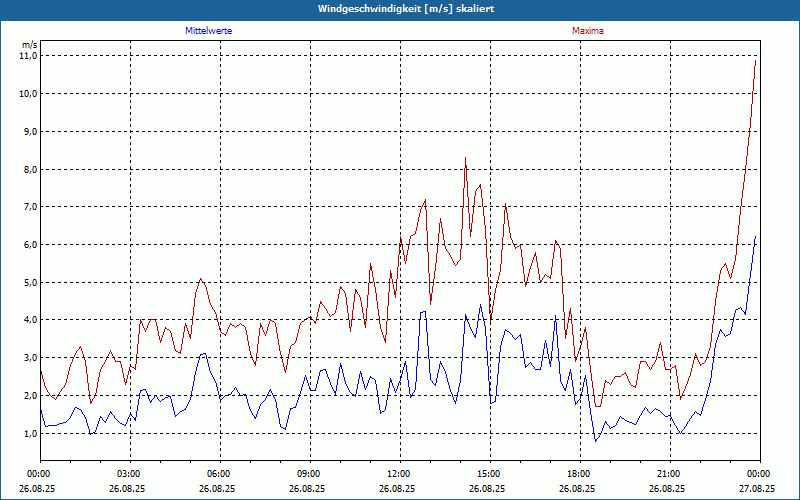Click the 10,0 y-axis label
The height and width of the screenshot is (500, 800).
point(29,94)
